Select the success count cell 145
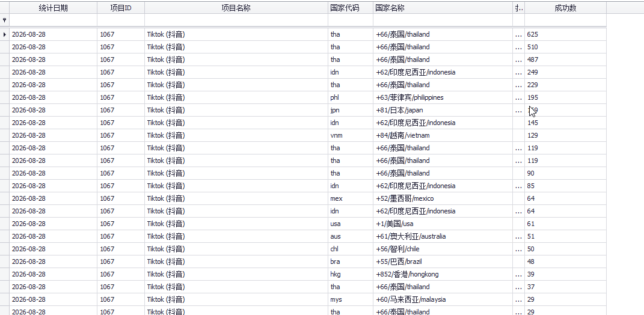 [x=566, y=123]
